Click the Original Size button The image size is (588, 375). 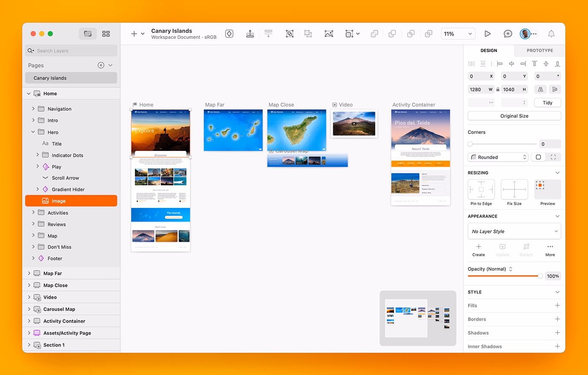514,116
